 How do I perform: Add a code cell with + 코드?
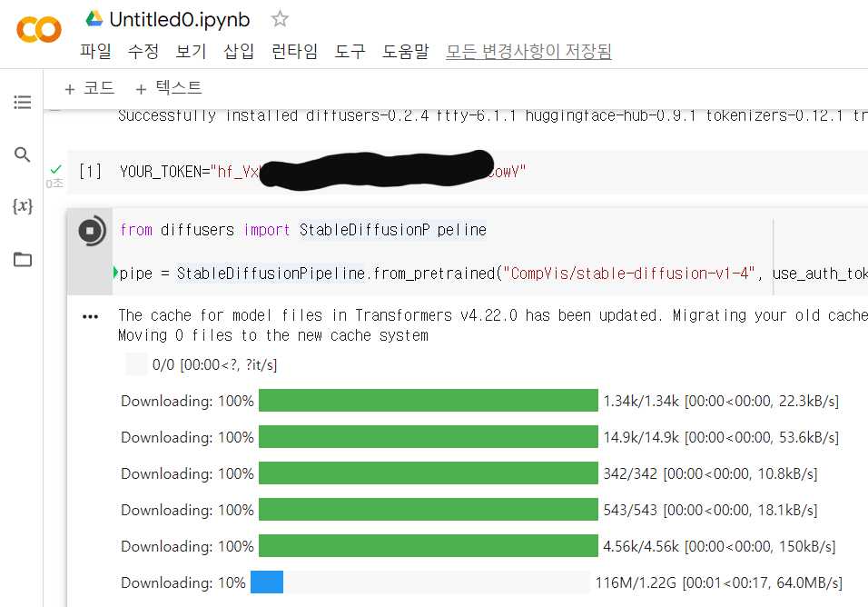coord(89,88)
